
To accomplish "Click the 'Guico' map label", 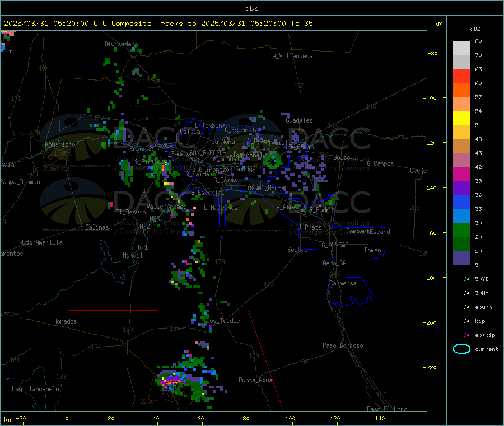I will [x=342, y=157].
